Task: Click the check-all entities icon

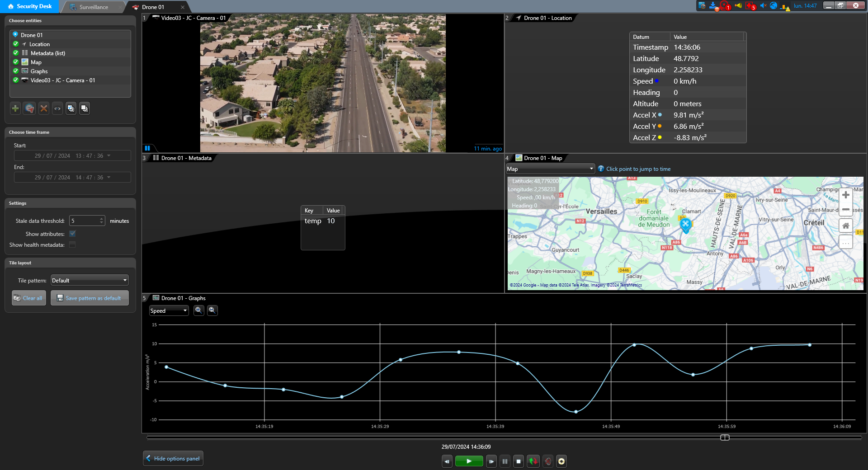Action: [x=71, y=108]
